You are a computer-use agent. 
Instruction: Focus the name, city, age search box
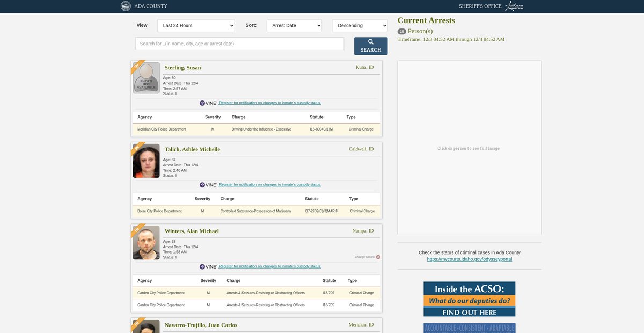pyautogui.click(x=240, y=44)
